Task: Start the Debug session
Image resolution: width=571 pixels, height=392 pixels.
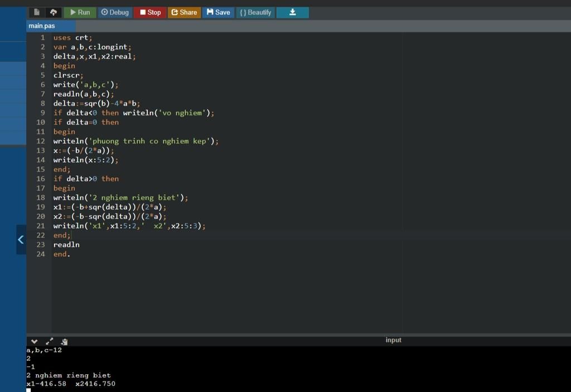Action: pos(115,12)
